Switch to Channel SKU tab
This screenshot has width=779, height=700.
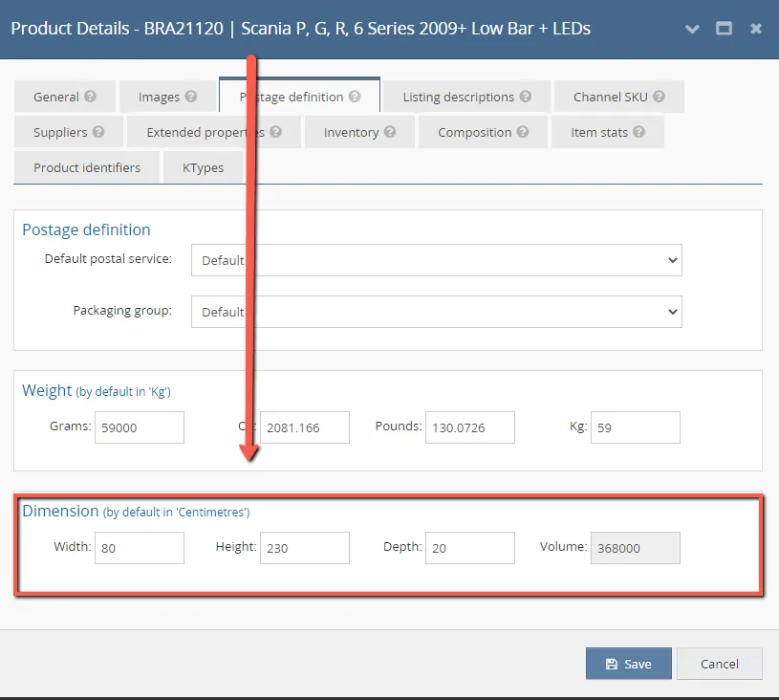[619, 97]
